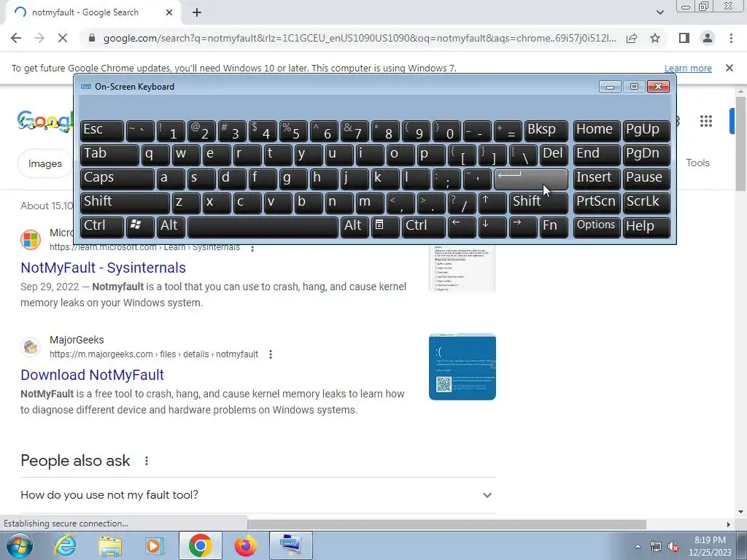
Task: Click the horizontal scrollbar at page bottom
Action: [x=446, y=524]
